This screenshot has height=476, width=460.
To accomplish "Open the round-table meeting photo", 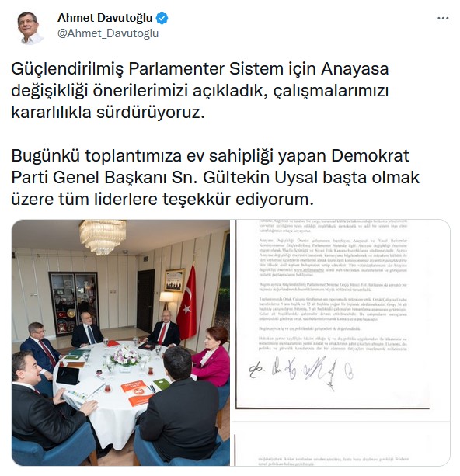I will (120, 342).
